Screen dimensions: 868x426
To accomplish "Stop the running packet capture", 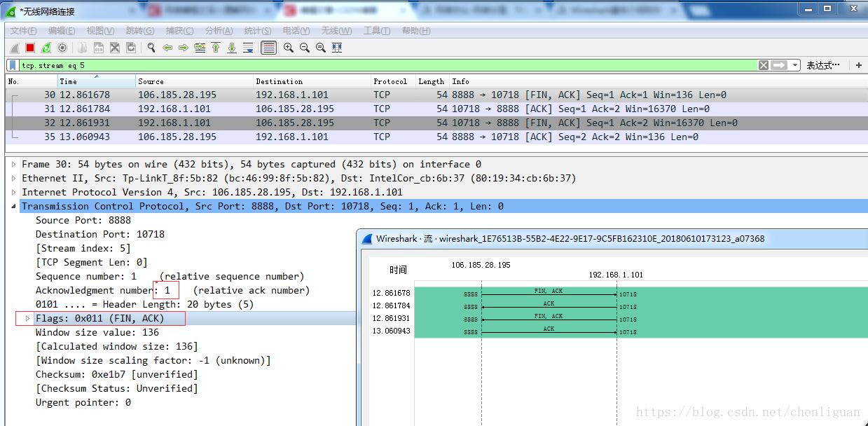I will click(30, 48).
